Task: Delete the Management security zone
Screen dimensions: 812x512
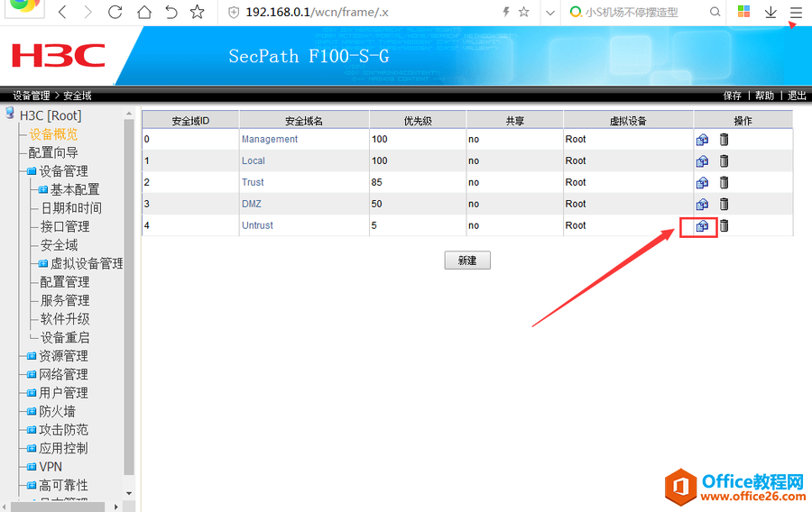Action: coord(724,139)
